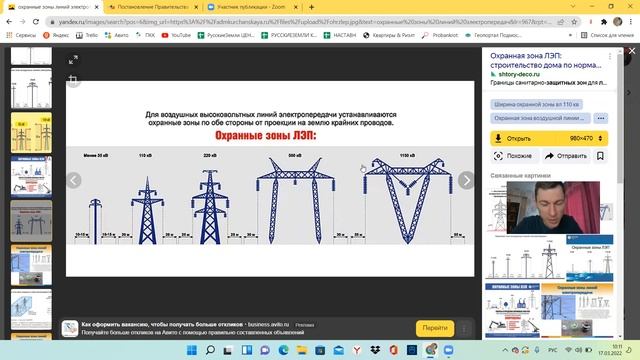Select the 'охранные зоны линий электро' tab
The width and height of the screenshot is (640, 360).
coord(53,7)
